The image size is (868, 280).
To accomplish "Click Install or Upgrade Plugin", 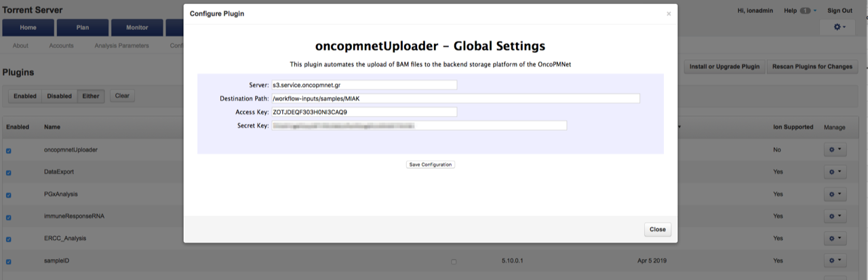I will click(x=724, y=66).
